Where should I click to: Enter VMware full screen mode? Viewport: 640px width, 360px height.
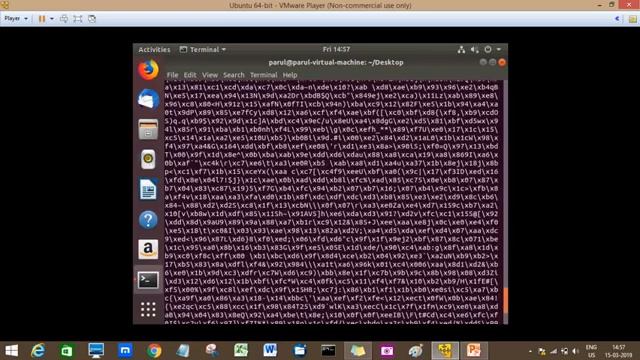pyautogui.click(x=78, y=19)
